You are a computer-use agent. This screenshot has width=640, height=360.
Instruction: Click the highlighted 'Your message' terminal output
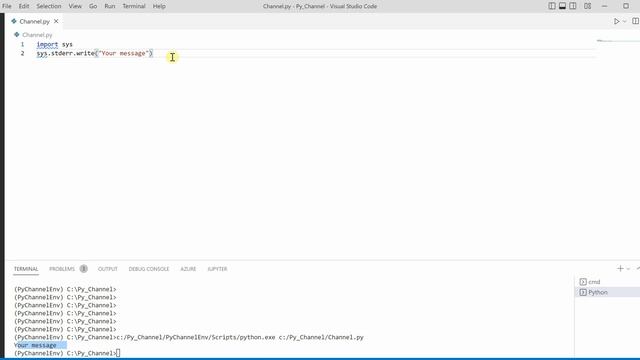tap(36, 345)
